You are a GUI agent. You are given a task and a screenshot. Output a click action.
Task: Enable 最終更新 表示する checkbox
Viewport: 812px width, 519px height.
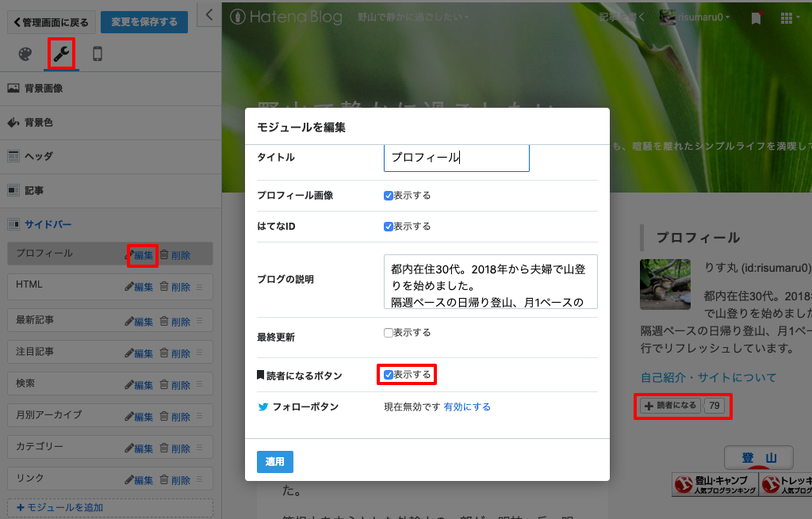(x=388, y=333)
